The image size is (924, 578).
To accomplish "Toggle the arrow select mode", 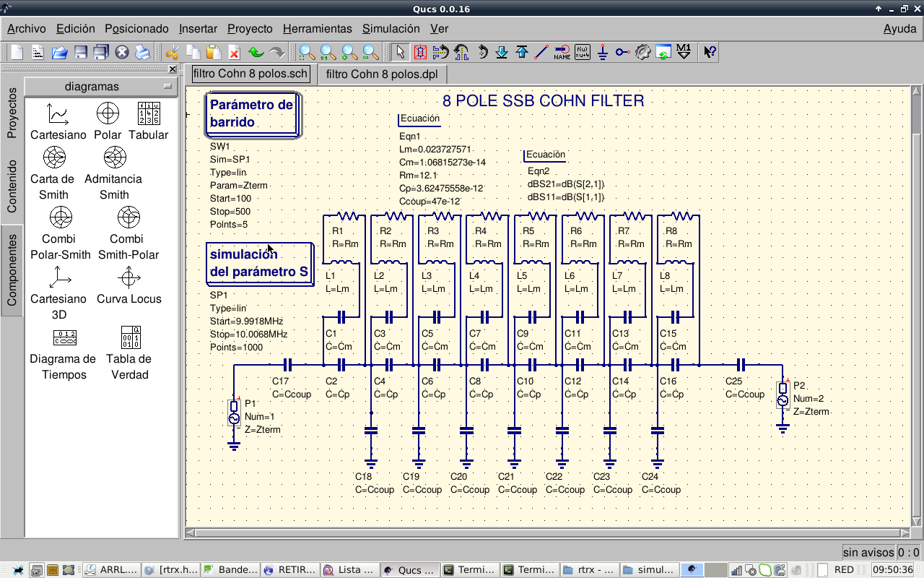I will pyautogui.click(x=401, y=52).
